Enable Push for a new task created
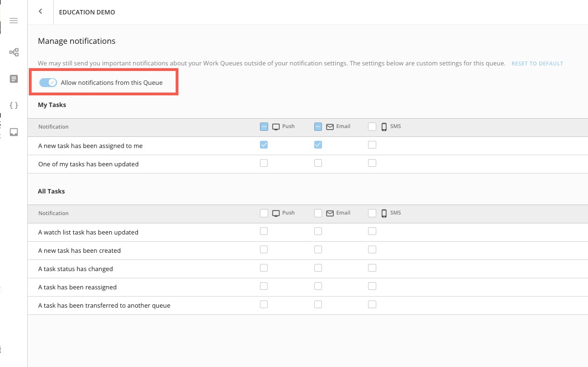 pyautogui.click(x=264, y=250)
